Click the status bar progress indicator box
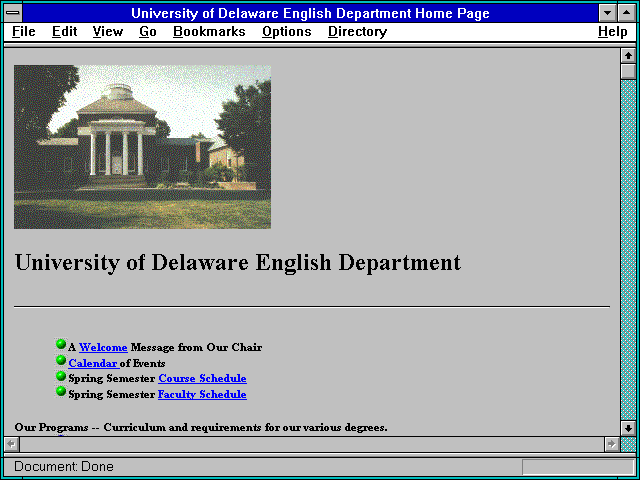The height and width of the screenshot is (480, 640). click(x=578, y=467)
